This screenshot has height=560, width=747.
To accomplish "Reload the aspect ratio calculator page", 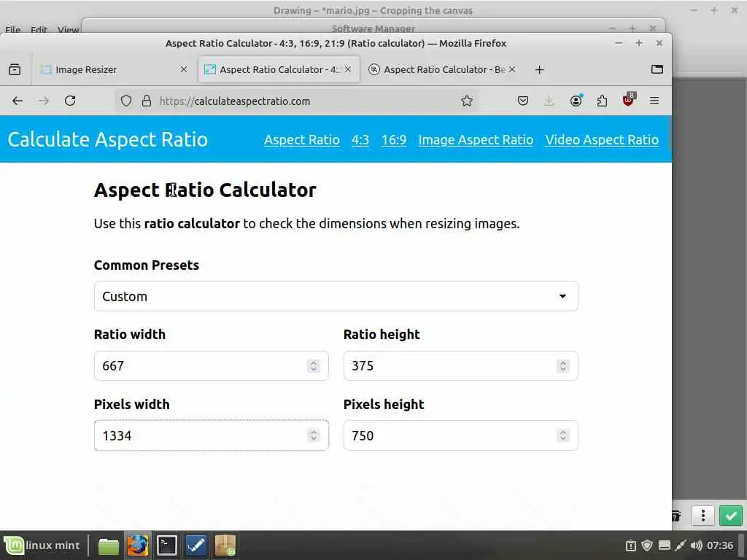I will (70, 101).
